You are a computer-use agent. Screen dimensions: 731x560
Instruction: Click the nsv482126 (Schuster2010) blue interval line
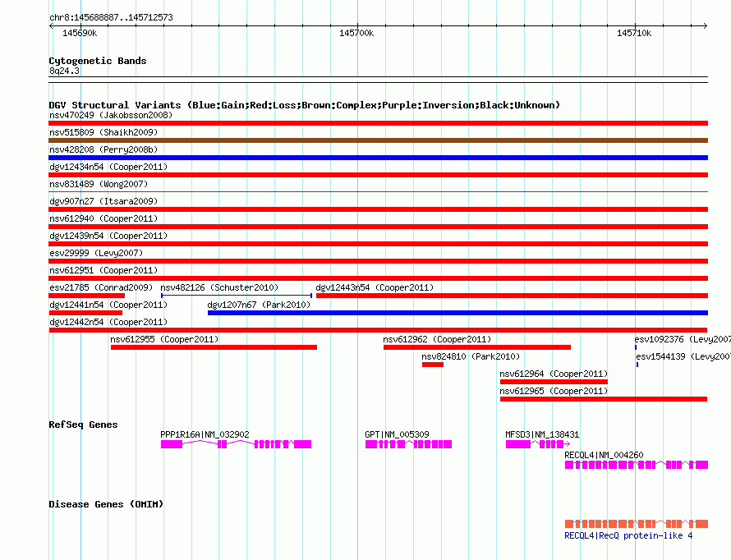pos(237,296)
